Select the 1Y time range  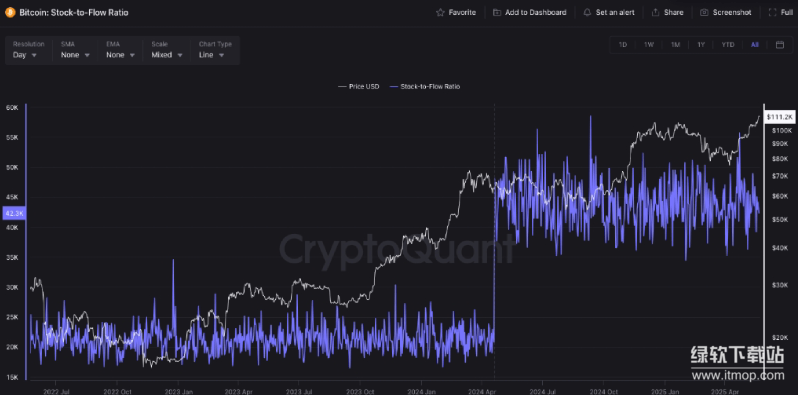click(701, 45)
